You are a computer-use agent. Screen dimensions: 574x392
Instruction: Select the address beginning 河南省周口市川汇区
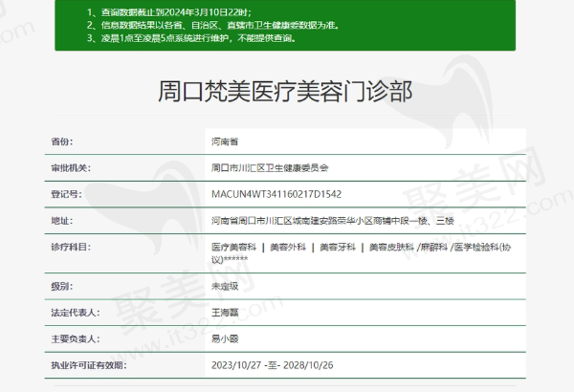[x=333, y=221]
